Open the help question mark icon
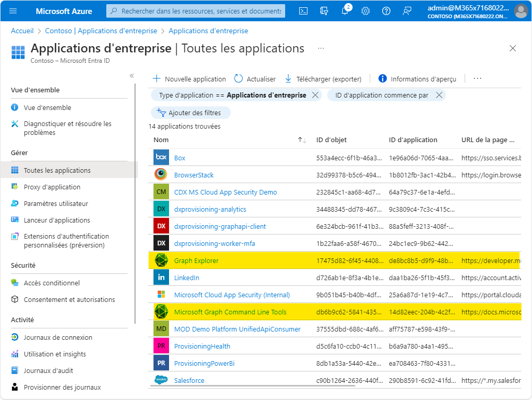The image size is (532, 400). pyautogui.click(x=386, y=11)
